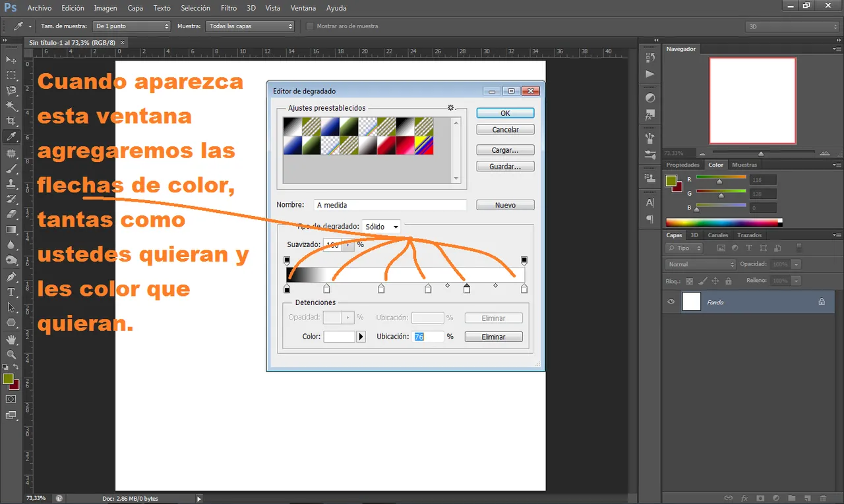Select the Hand tool
Screen dimensions: 844x504
pyautogui.click(x=11, y=339)
